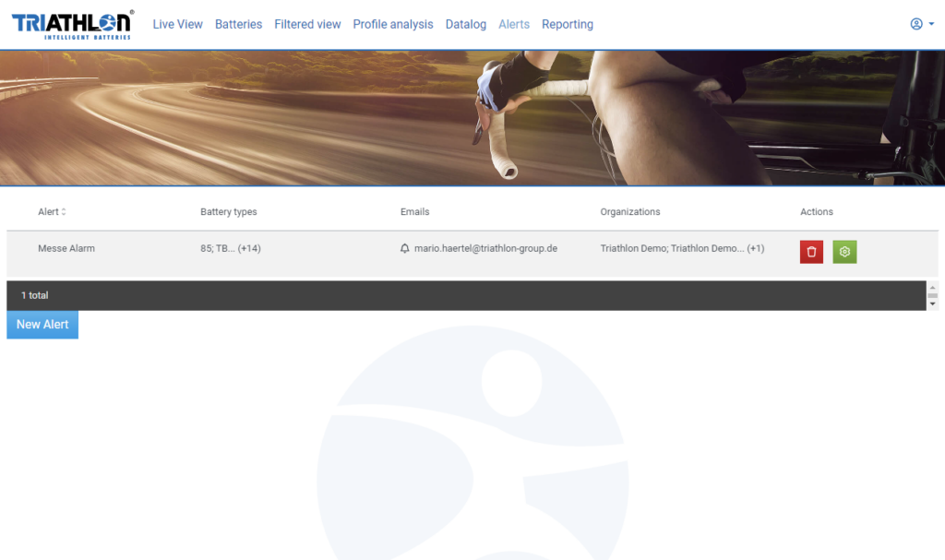Open the Reporting section

pos(568,24)
